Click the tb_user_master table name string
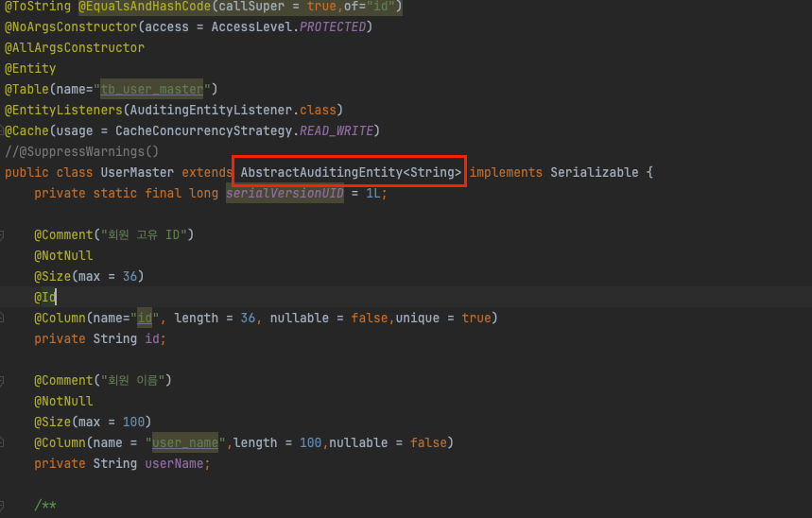This screenshot has width=812, height=518. 152,89
